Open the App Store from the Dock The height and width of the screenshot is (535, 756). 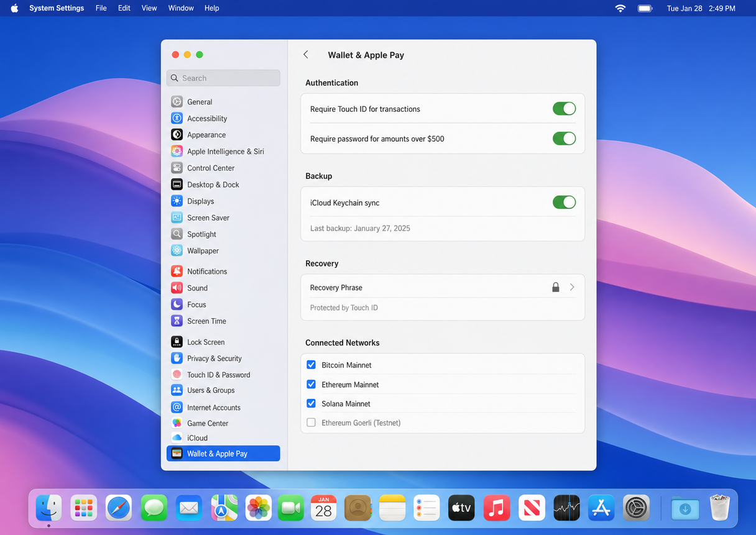point(601,508)
